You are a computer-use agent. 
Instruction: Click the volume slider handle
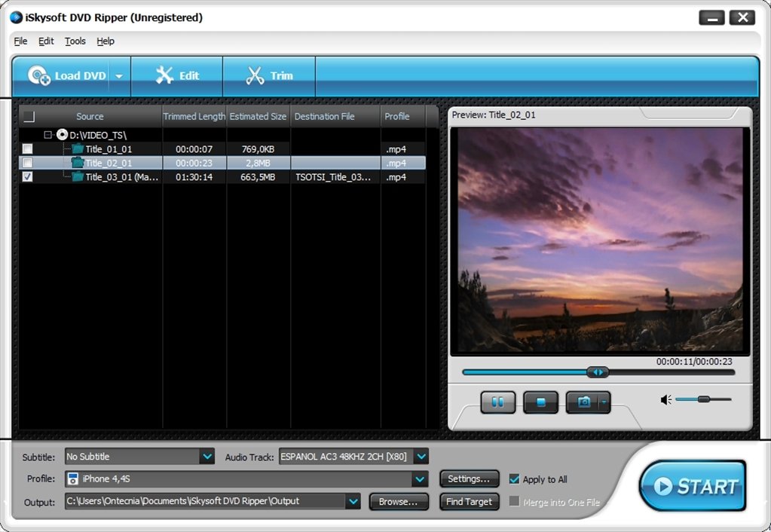coord(704,399)
